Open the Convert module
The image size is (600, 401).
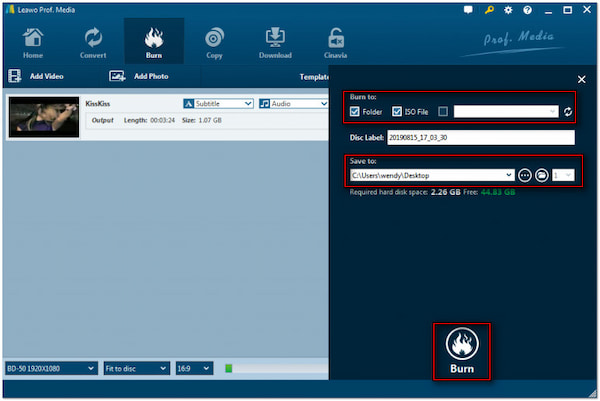(x=93, y=42)
